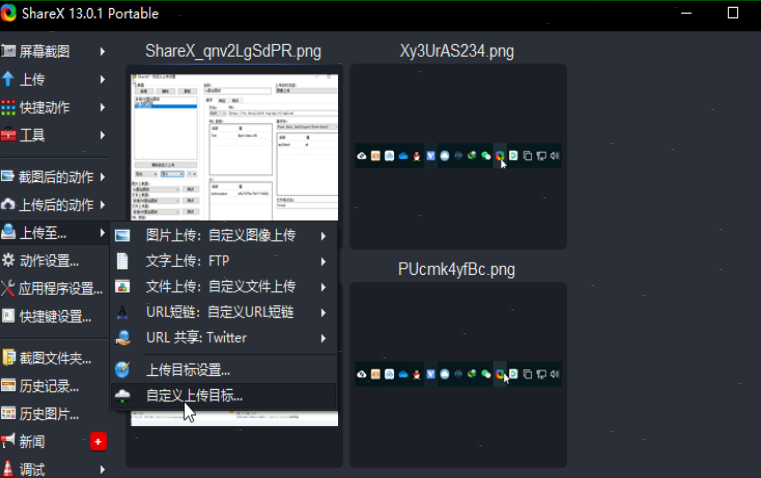Open 上传后的动作 sidebar menu
Screen dimensions: 761x478
click(54, 205)
